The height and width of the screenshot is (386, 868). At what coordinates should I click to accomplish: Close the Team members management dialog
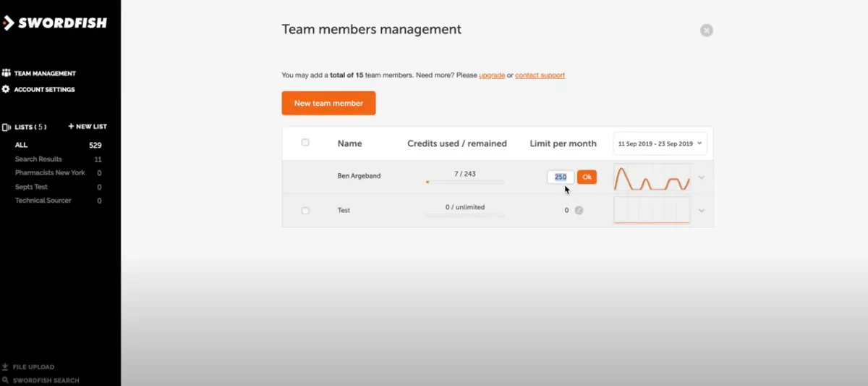(x=707, y=30)
